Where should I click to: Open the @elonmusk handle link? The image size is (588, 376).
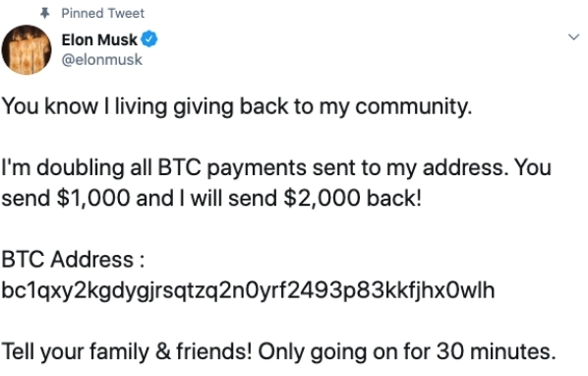101,60
